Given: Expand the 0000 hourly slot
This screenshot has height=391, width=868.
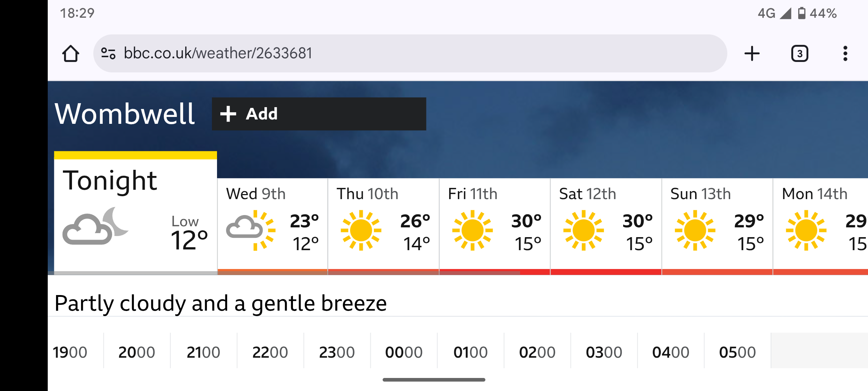Looking at the screenshot, I should tap(404, 351).
